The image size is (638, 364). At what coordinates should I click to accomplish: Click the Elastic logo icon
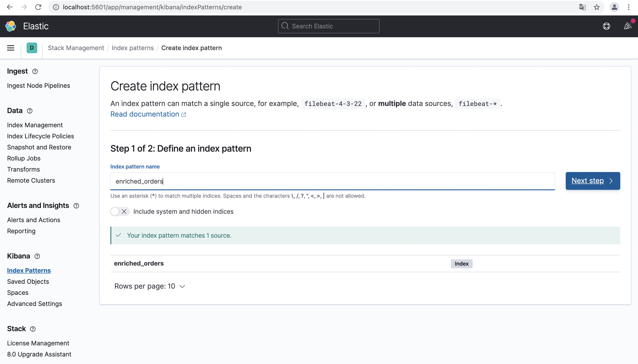pos(11,26)
